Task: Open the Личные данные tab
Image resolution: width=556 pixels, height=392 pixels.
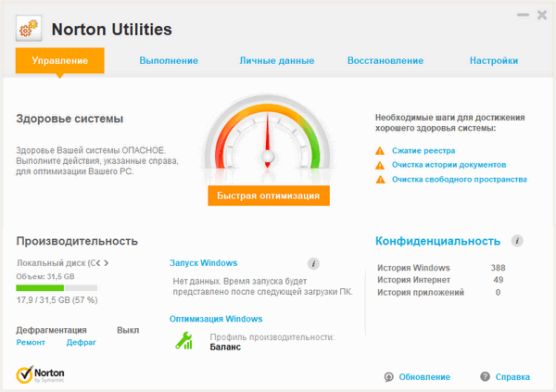Action: pos(277,60)
